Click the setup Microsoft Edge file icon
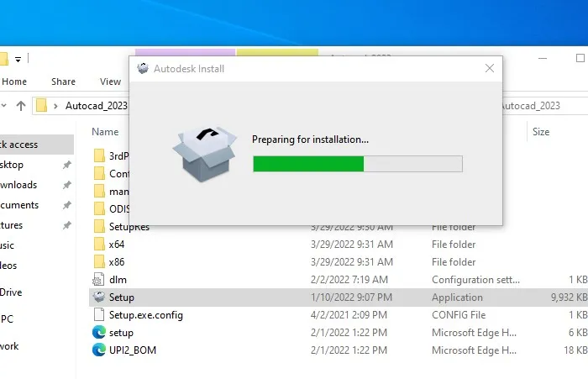 [x=99, y=333]
